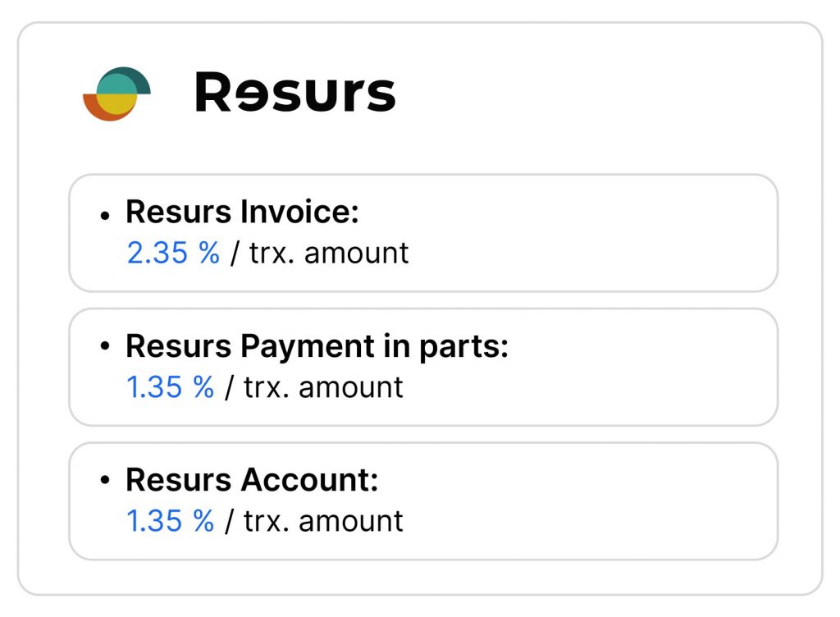This screenshot has width=840, height=617.
Task: Select the Resurs Invoice heading
Action: pyautogui.click(x=242, y=213)
